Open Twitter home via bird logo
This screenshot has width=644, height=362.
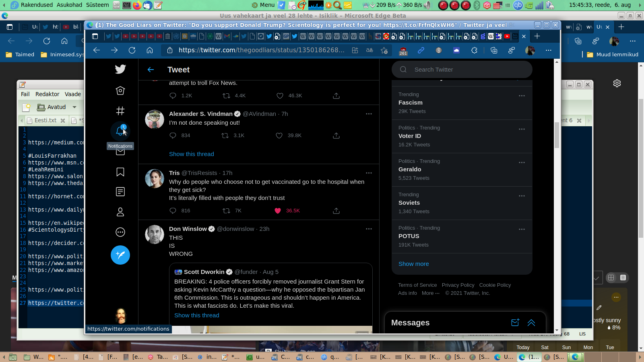(120, 69)
